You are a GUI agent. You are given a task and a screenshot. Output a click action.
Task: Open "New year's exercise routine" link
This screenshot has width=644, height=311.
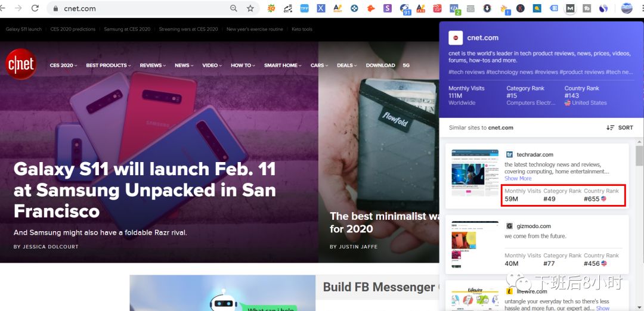click(x=255, y=29)
